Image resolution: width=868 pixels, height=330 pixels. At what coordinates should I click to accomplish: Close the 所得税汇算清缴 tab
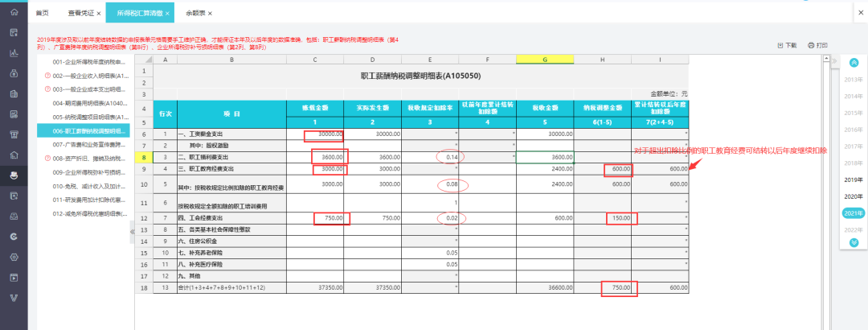[167, 13]
